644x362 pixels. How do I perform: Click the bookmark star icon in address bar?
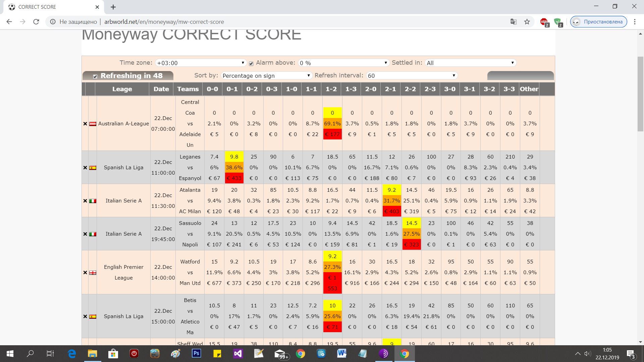(527, 22)
